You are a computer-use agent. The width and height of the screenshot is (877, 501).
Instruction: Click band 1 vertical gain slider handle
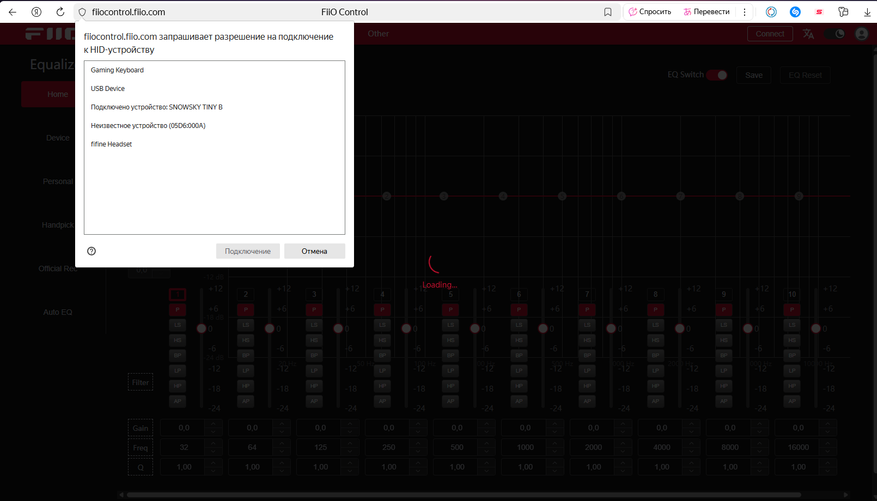coord(201,328)
